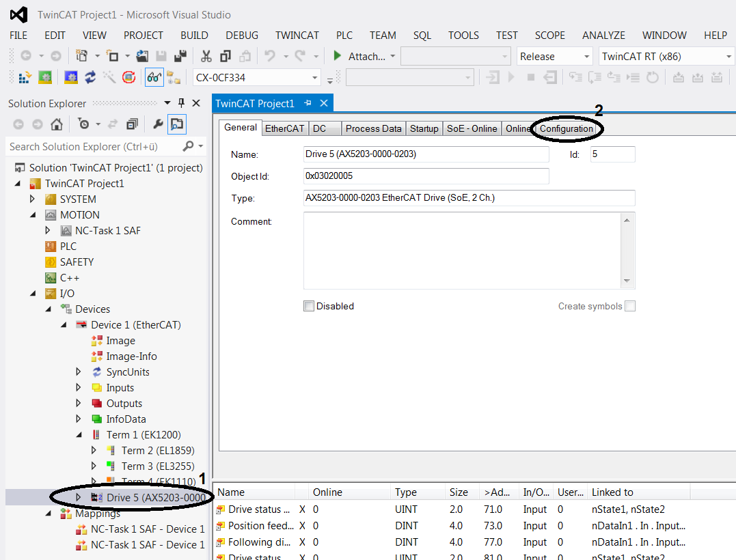Viewport: 736px width, 560px height.
Task: Toggle Preview Selected Items in Solution Explorer
Action: [177, 124]
